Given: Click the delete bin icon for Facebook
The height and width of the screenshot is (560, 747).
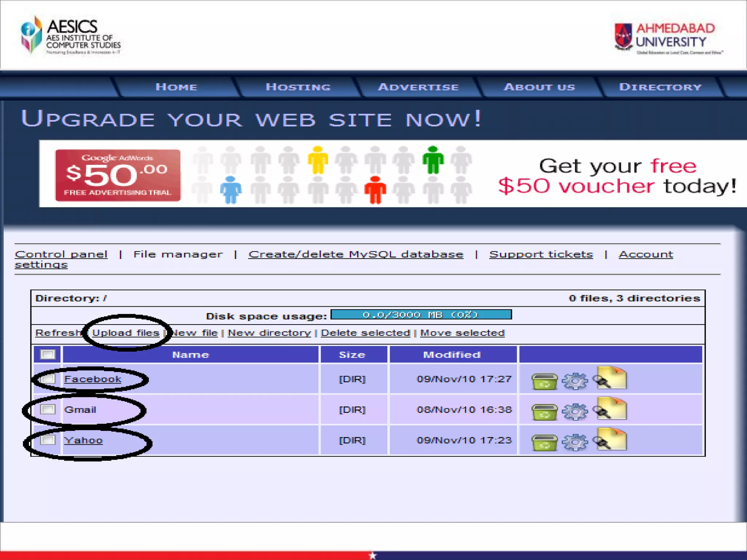Looking at the screenshot, I should [544, 381].
